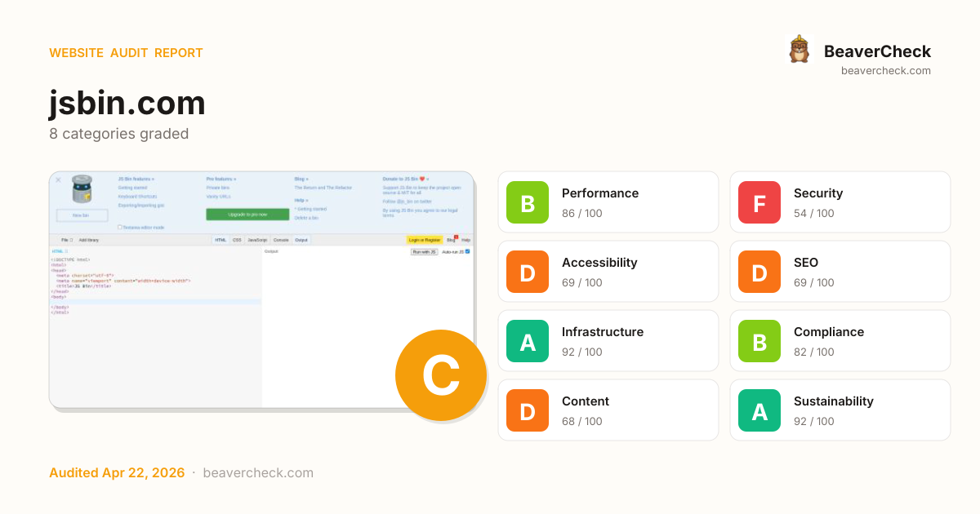Close the JS Bin welcome panel with the X
980x514 pixels.
[x=58, y=179]
